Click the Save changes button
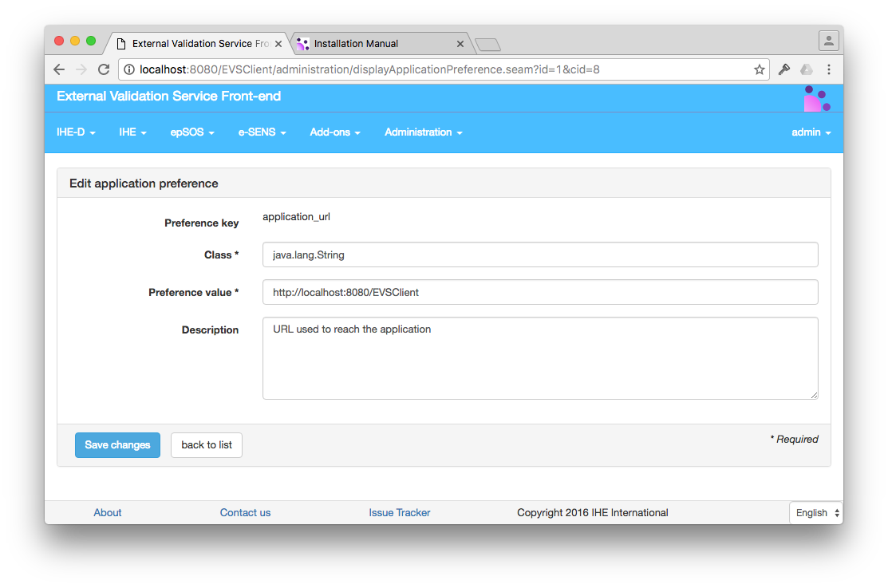 [117, 444]
